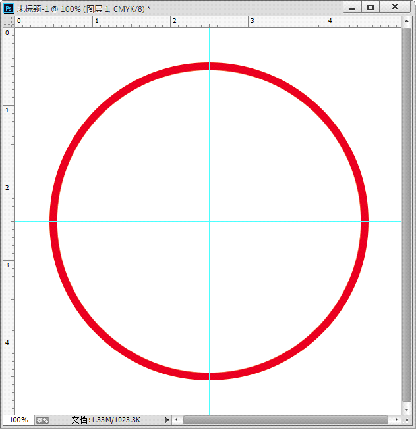Click the horizontal scrollbar thumb

[286, 420]
